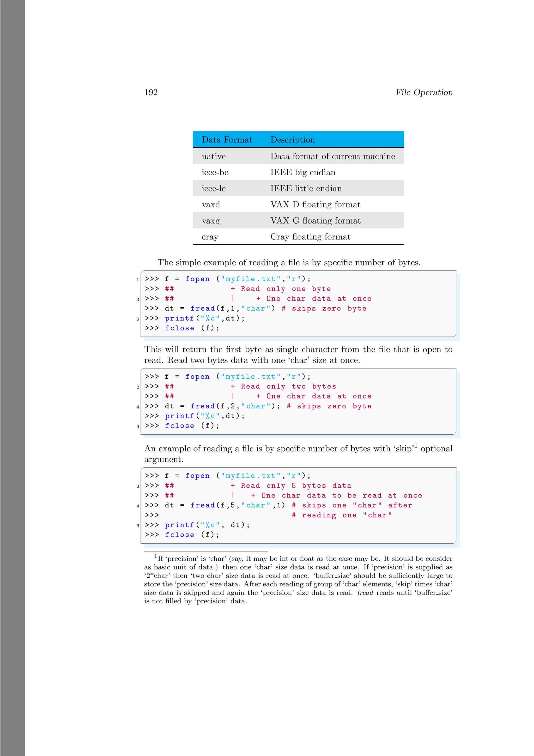Click the footnote text starting 'If precision is char'

click(299, 579)
